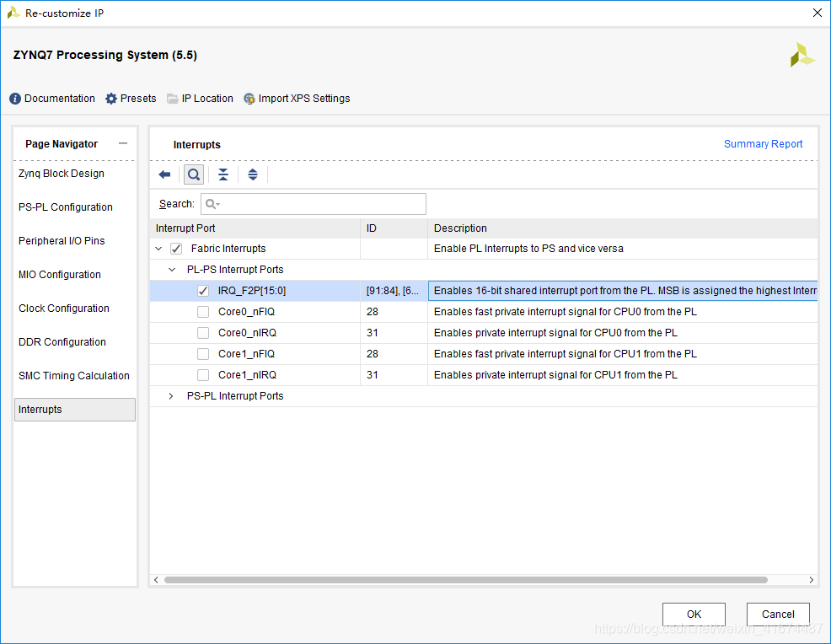Click the Interrupt Port column header
The height and width of the screenshot is (644, 831).
tap(255, 228)
